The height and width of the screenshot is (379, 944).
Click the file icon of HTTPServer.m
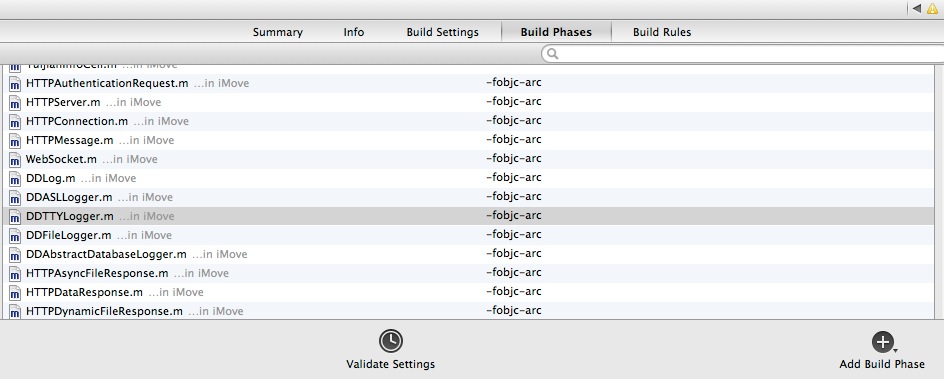point(15,103)
